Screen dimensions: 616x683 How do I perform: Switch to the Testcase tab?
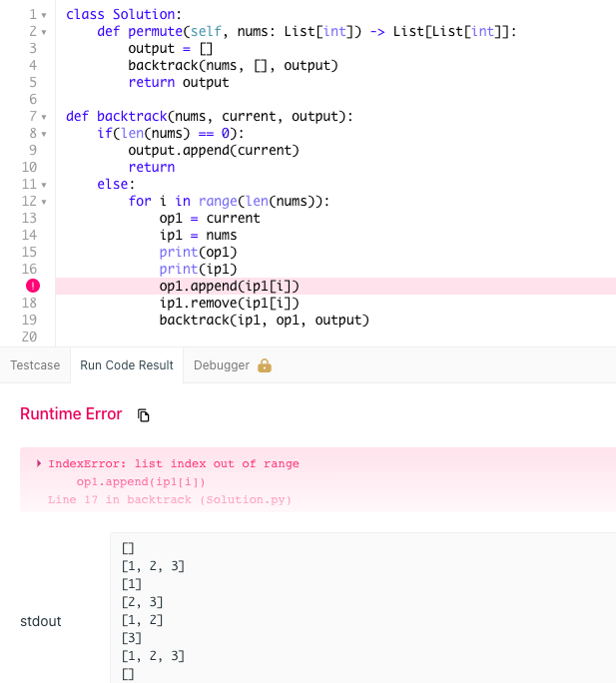point(35,365)
